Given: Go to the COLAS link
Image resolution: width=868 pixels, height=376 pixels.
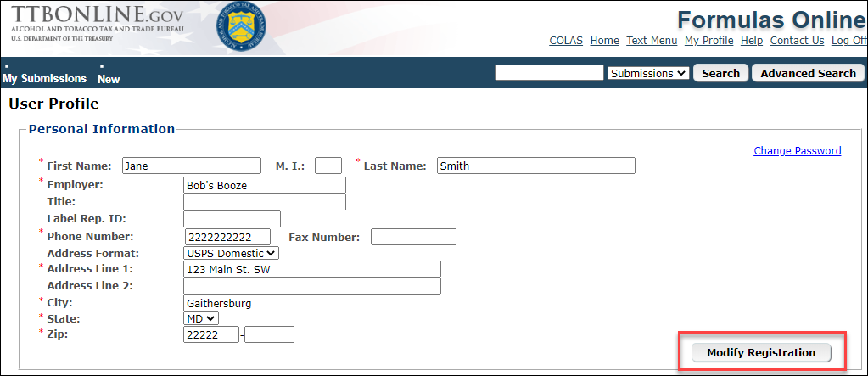Looking at the screenshot, I should pyautogui.click(x=566, y=41).
